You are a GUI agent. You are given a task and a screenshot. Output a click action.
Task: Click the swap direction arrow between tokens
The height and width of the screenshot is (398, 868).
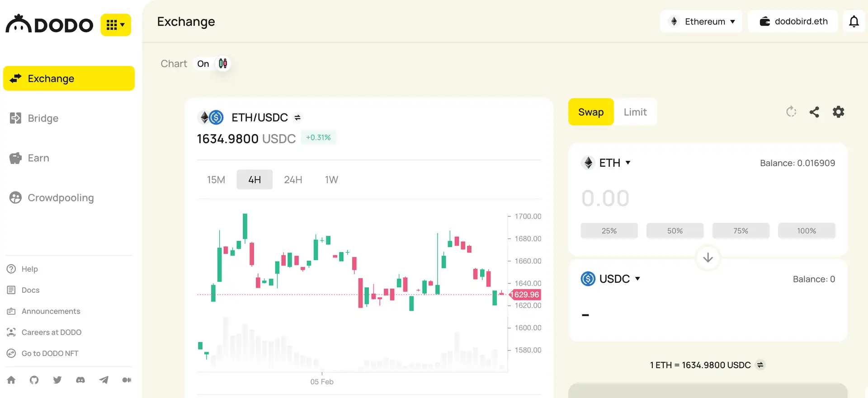[x=708, y=258]
